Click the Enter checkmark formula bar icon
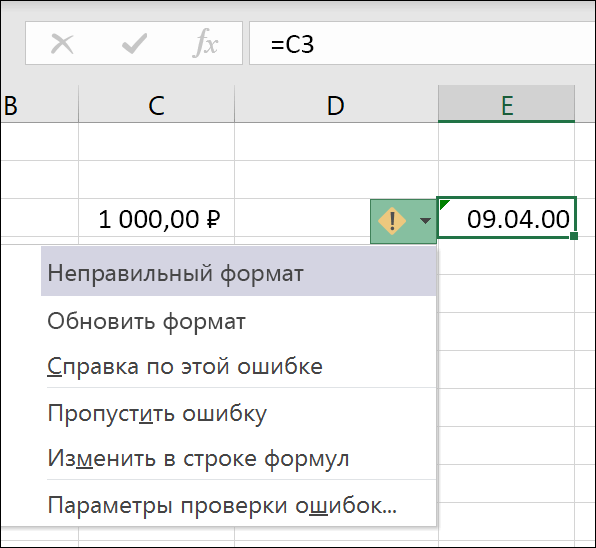 pos(135,44)
